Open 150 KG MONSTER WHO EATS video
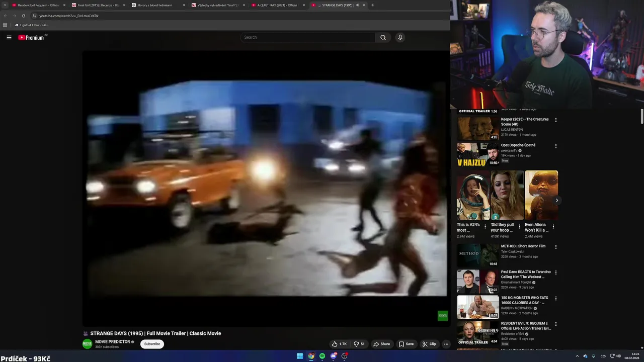644x362 pixels. click(x=525, y=300)
